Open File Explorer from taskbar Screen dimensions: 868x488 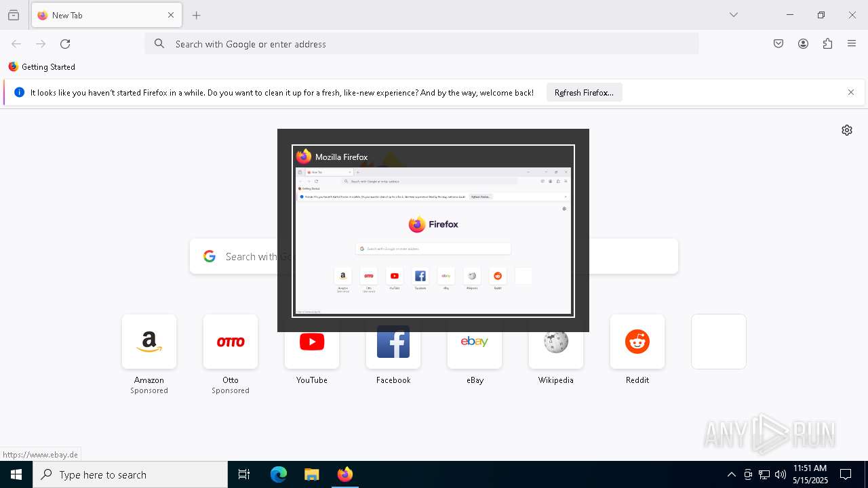[311, 474]
